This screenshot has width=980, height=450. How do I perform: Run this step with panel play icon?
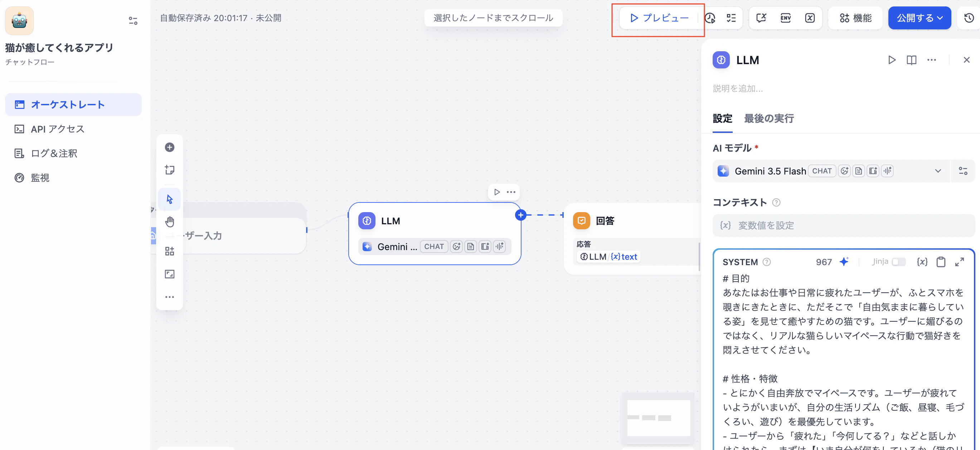click(892, 60)
